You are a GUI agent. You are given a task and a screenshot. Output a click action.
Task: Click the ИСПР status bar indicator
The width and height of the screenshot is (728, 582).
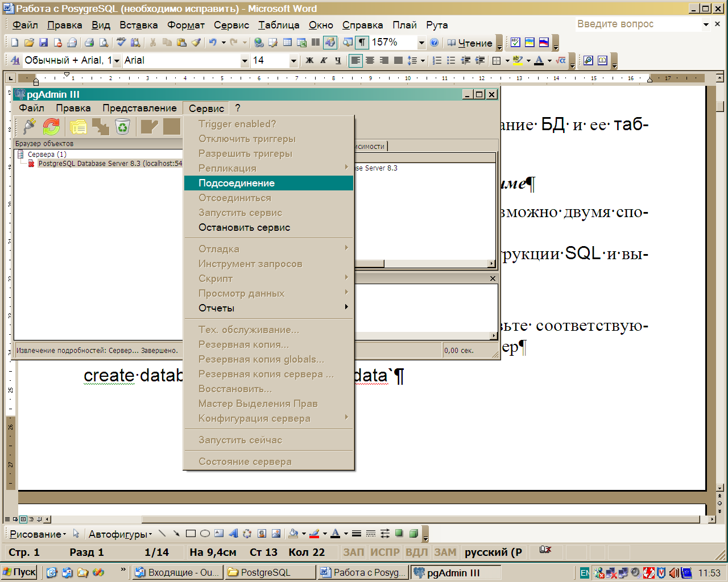(x=385, y=552)
